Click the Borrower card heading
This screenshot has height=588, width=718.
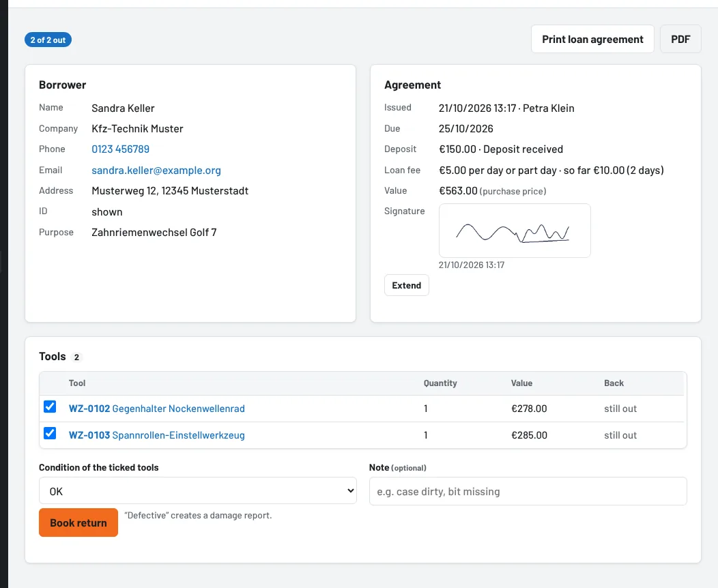[62, 85]
